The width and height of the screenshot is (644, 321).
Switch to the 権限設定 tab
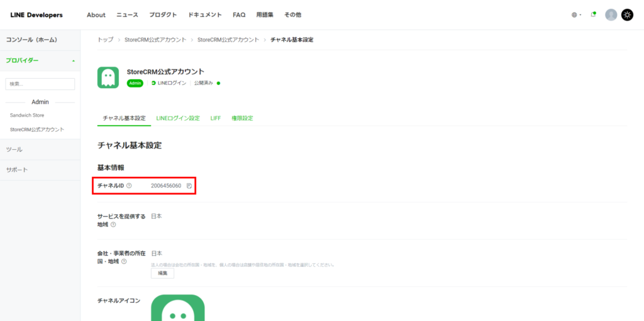point(242,118)
